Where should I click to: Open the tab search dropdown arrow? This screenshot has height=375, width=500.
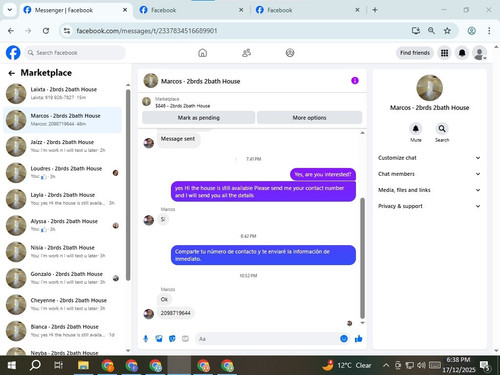coord(10,10)
